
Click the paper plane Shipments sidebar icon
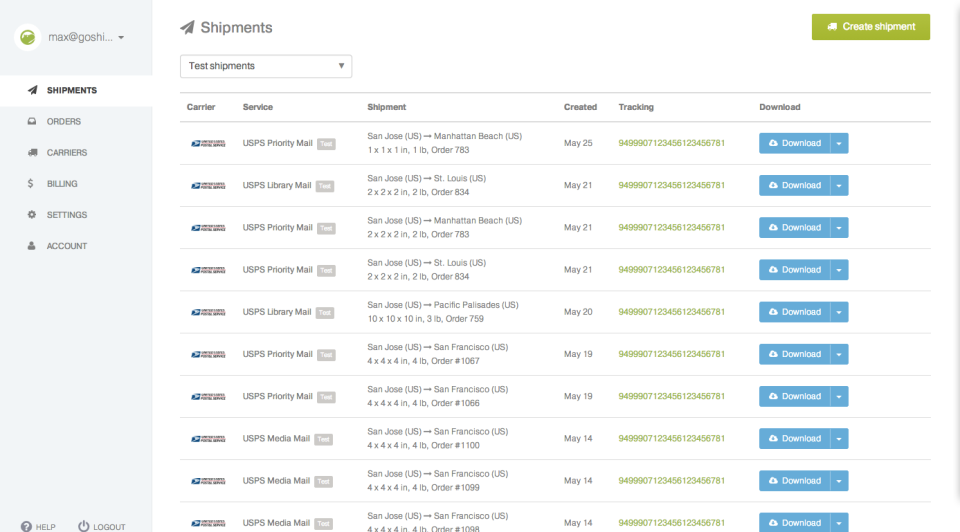point(32,90)
